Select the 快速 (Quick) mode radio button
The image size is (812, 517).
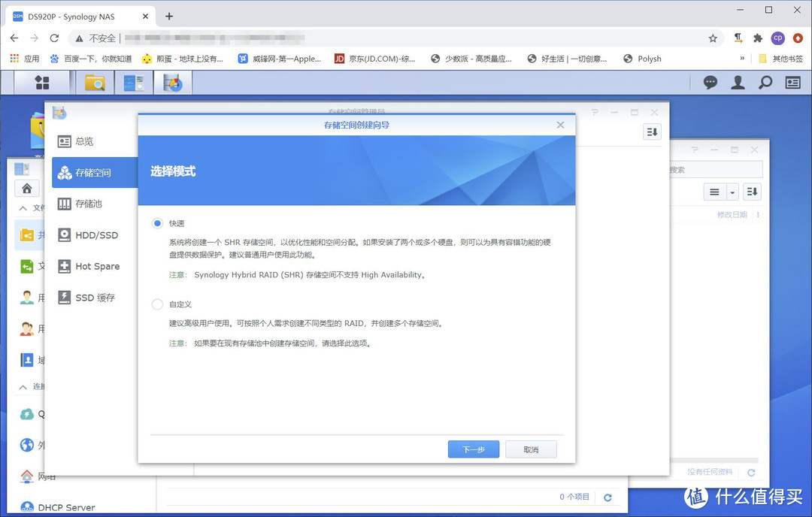tap(156, 223)
